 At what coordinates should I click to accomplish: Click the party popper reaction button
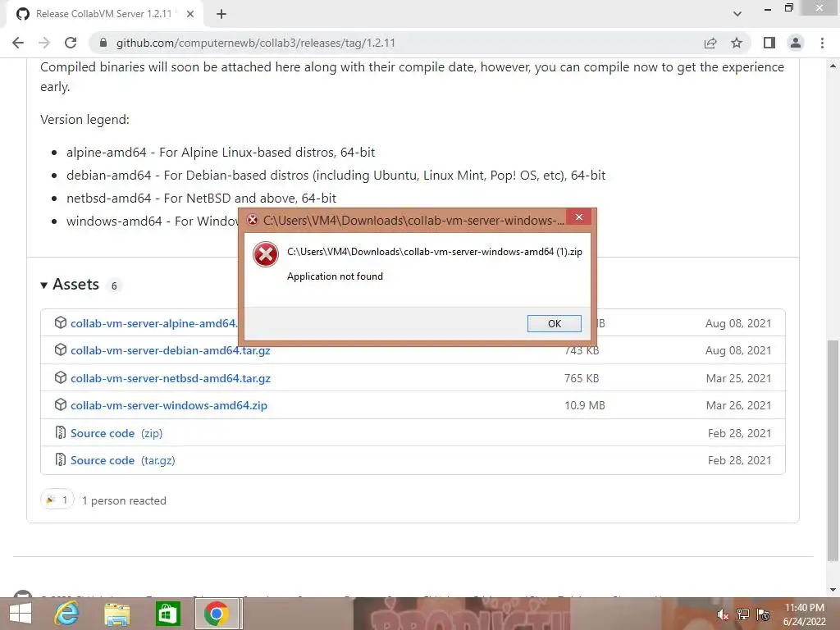coord(57,500)
